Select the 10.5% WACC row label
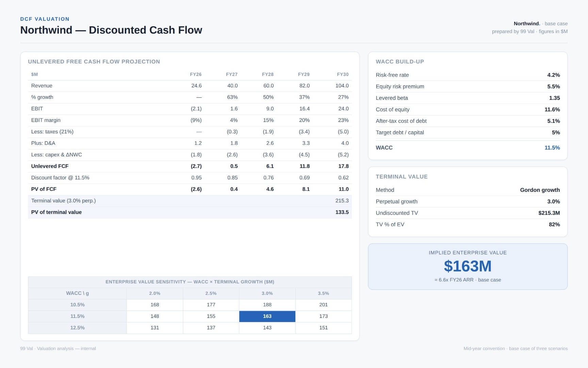The width and height of the screenshot is (588, 368). point(77,305)
